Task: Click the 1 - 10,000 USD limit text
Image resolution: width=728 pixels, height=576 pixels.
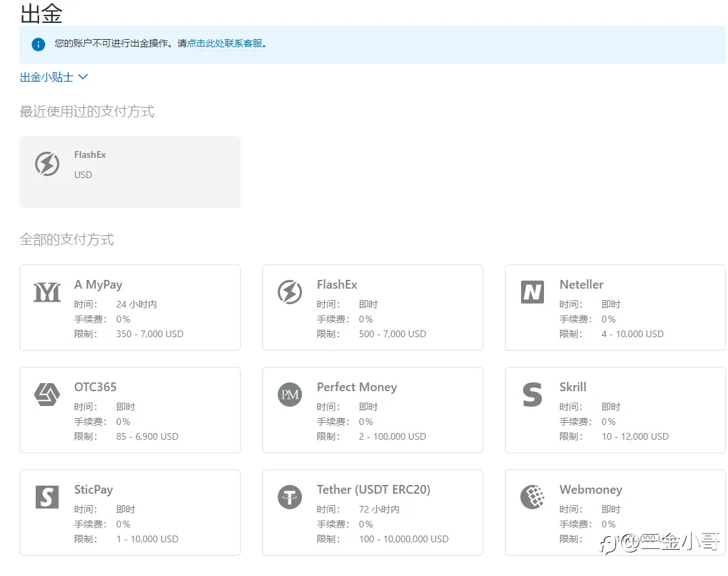Action: (x=147, y=539)
